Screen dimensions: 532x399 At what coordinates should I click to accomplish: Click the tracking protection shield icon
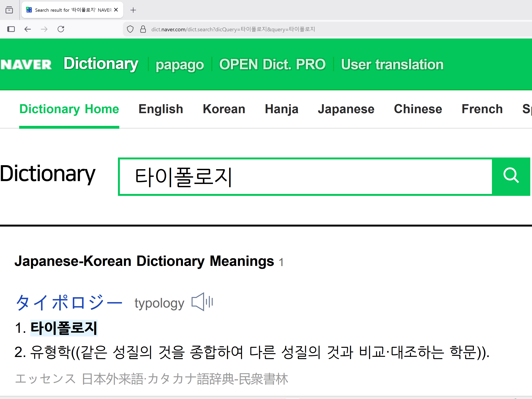130,29
